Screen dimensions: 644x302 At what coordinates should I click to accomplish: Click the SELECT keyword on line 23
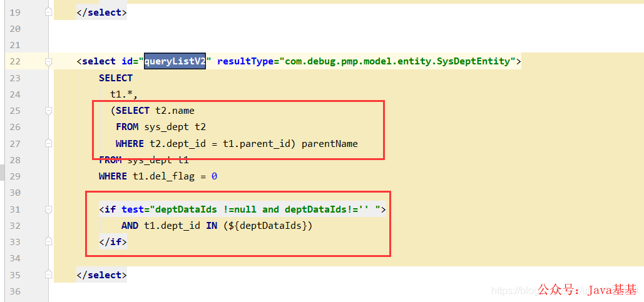coord(116,78)
